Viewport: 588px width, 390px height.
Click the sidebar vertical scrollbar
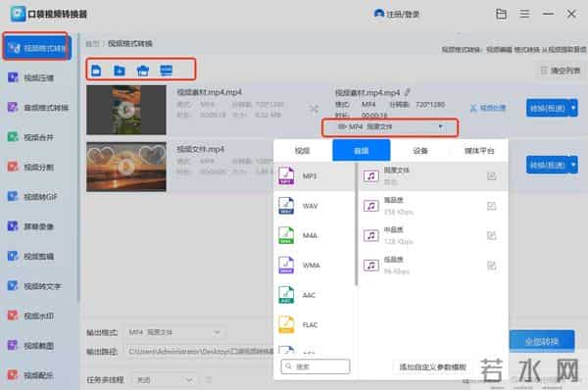tap(78, 169)
